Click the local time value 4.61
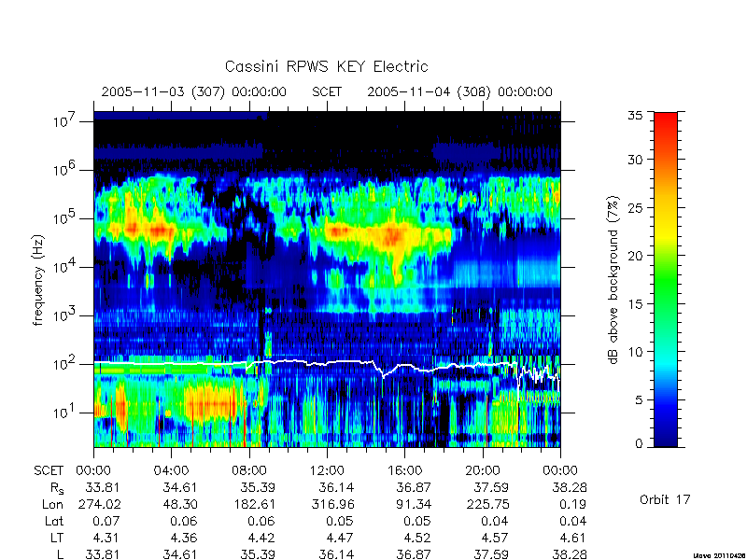 tap(573, 538)
